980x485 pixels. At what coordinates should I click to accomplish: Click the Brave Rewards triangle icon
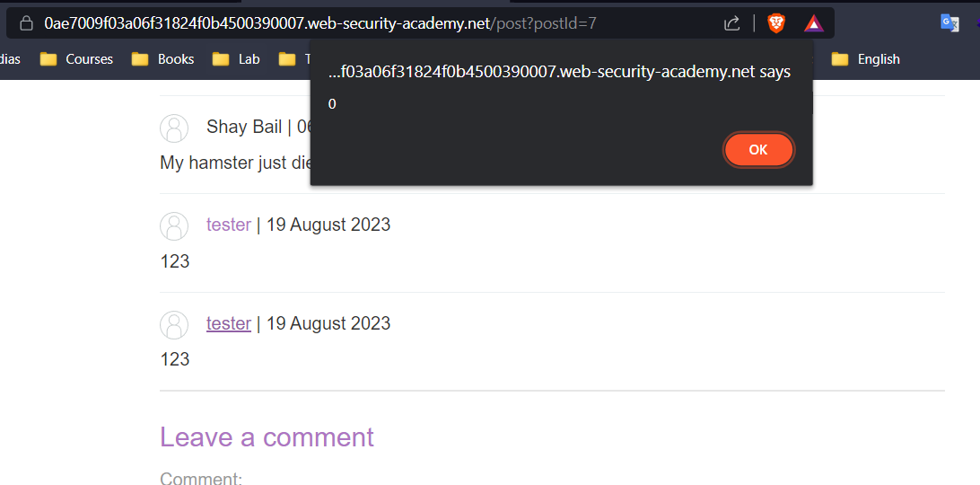click(814, 23)
